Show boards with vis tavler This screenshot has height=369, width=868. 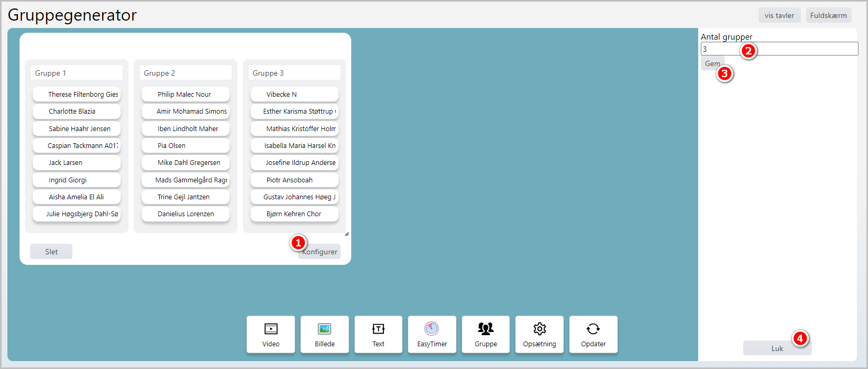click(779, 15)
